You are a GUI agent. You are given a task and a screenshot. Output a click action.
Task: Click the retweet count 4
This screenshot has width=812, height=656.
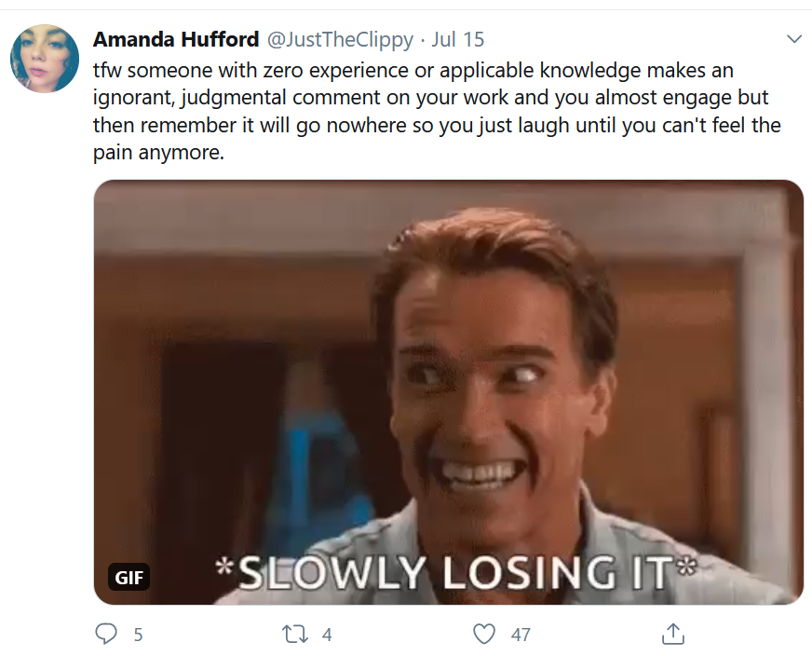pos(327,635)
